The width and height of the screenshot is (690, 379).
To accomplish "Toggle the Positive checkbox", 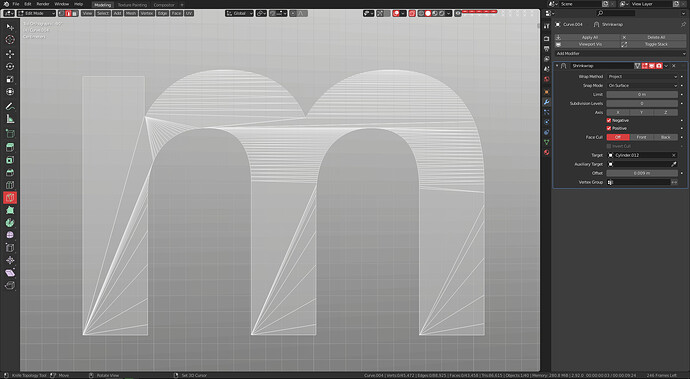I will tap(609, 128).
